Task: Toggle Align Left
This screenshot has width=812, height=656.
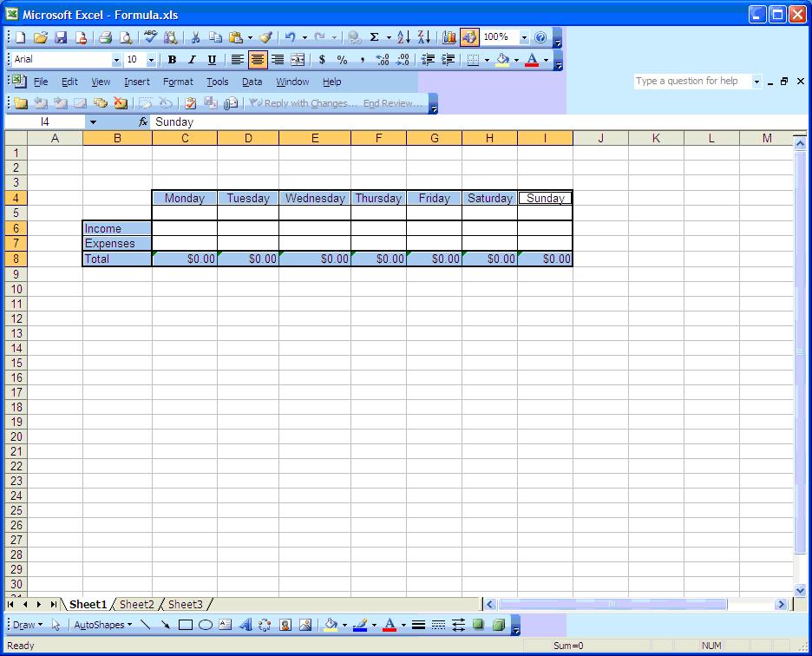Action: point(237,60)
